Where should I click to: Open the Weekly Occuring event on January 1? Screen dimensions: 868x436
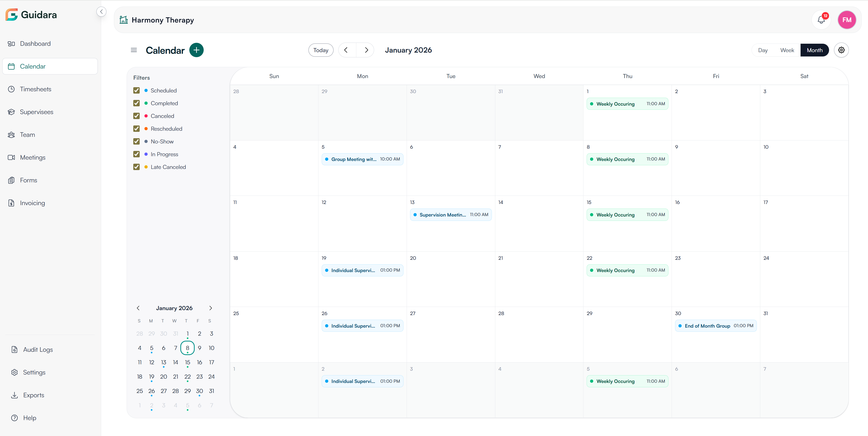pos(627,104)
